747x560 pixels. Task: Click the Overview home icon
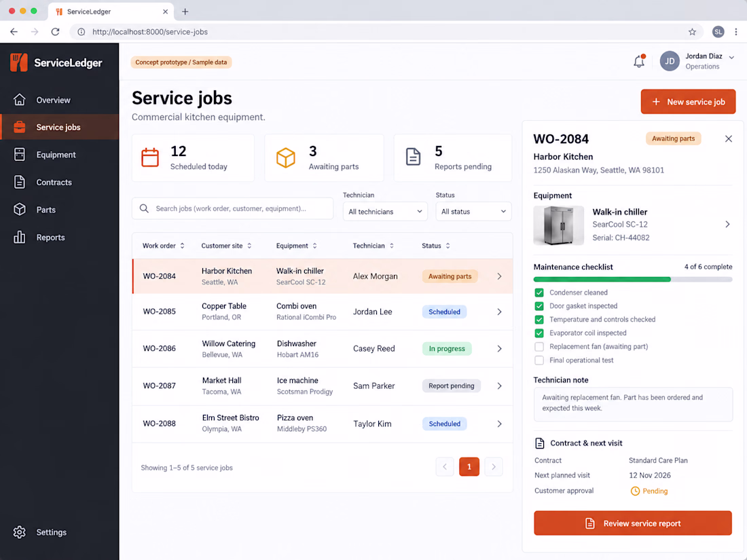tap(20, 100)
